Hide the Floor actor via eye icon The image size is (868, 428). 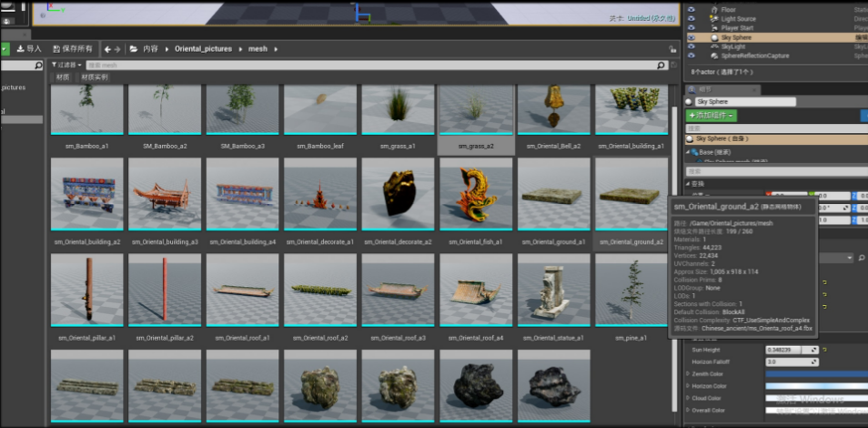(691, 9)
